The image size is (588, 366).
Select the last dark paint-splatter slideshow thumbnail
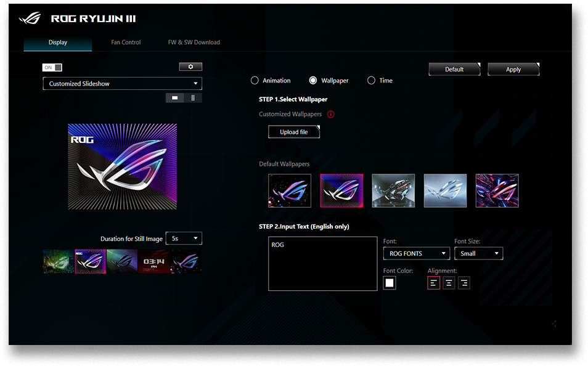tap(186, 261)
